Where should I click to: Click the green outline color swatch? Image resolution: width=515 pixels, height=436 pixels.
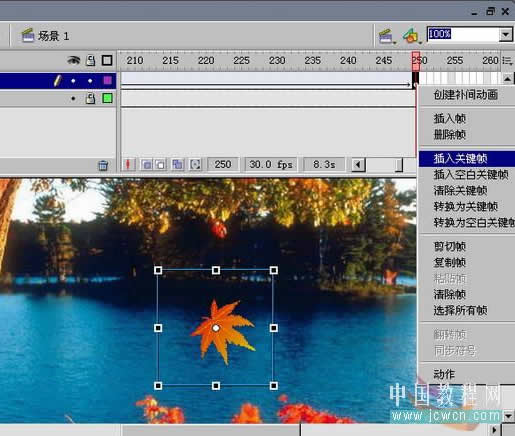(x=107, y=98)
